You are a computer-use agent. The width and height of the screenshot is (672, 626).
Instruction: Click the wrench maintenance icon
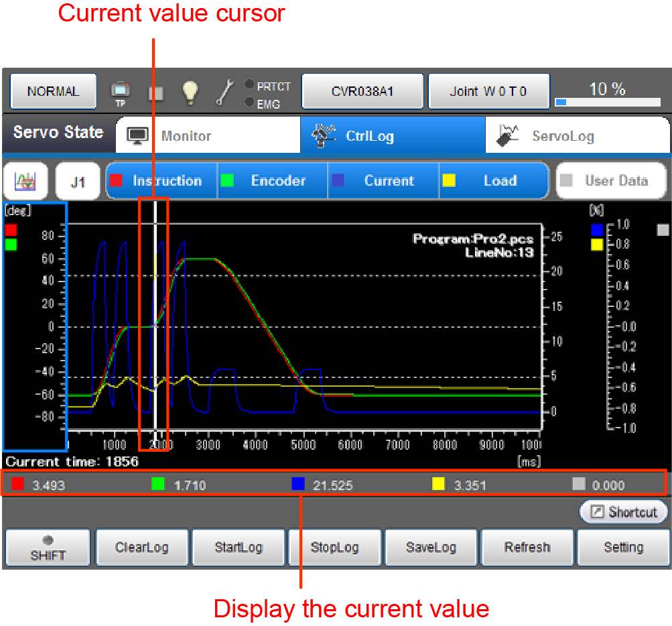point(224,92)
